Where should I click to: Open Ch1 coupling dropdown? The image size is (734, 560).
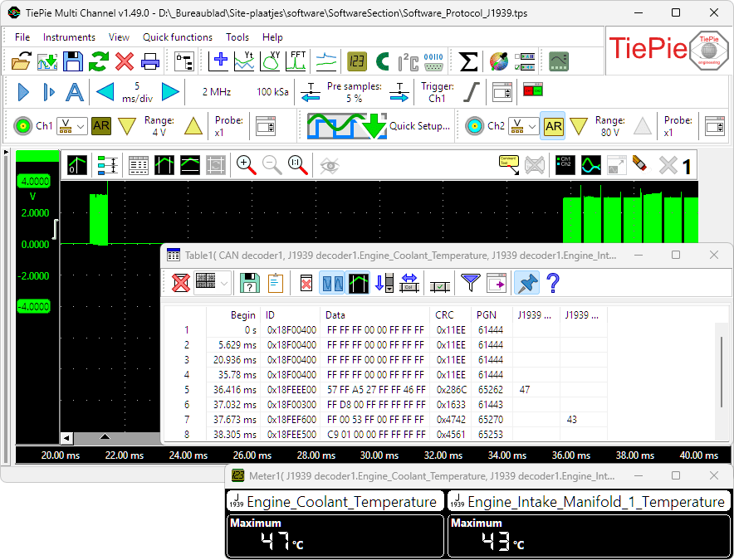(x=72, y=126)
